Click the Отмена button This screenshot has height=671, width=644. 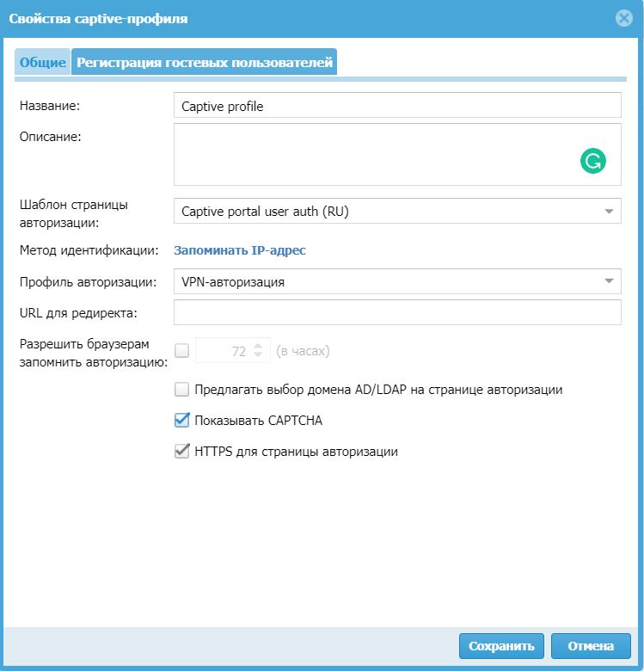pyautogui.click(x=591, y=646)
